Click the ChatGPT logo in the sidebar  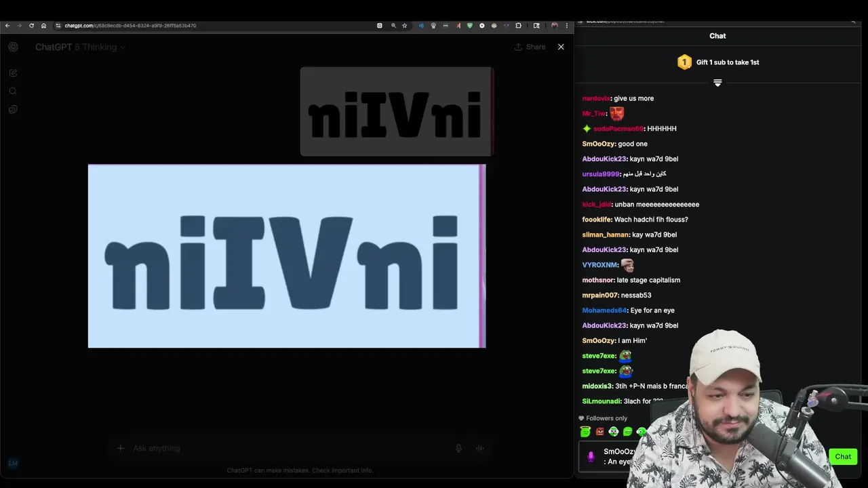click(x=13, y=47)
